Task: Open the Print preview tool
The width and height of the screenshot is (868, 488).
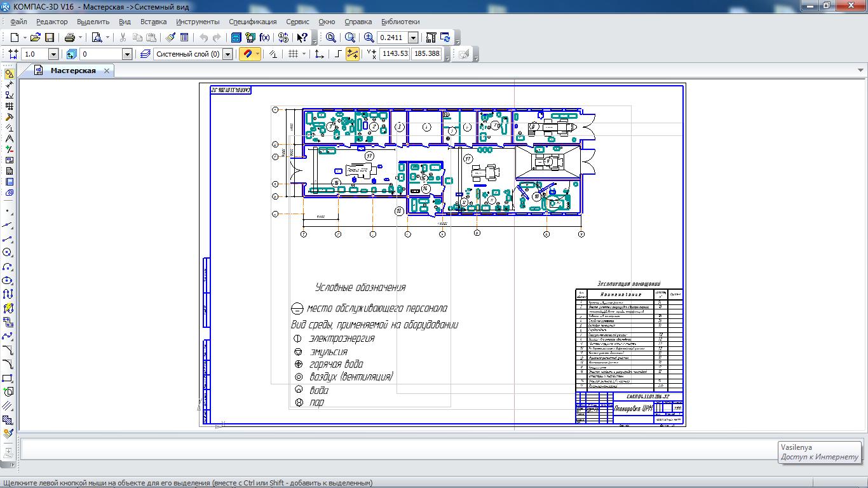Action: (97, 38)
